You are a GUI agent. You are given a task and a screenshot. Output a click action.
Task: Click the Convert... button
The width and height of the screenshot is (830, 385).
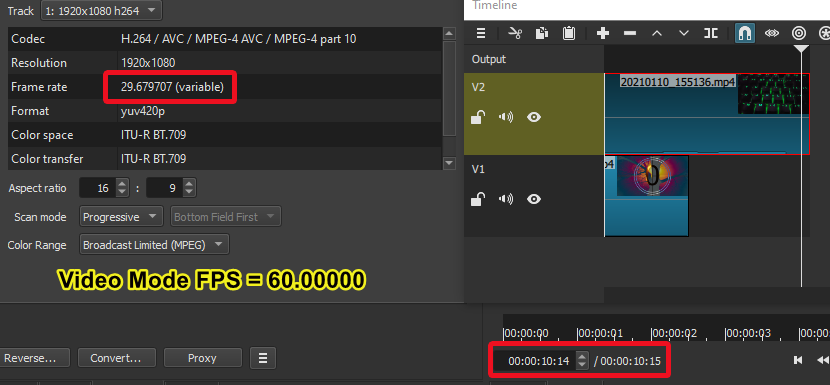pyautogui.click(x=116, y=358)
